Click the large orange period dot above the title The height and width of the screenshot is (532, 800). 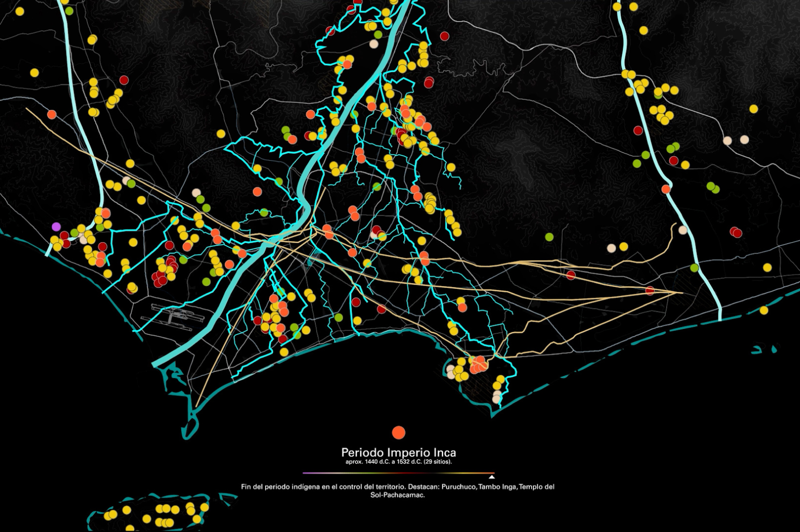tap(399, 432)
